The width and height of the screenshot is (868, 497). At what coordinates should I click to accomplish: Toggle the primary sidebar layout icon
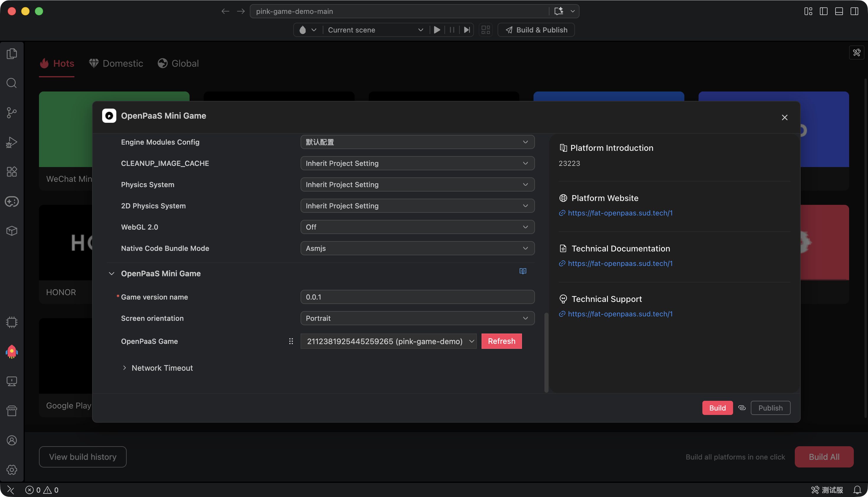coord(824,11)
